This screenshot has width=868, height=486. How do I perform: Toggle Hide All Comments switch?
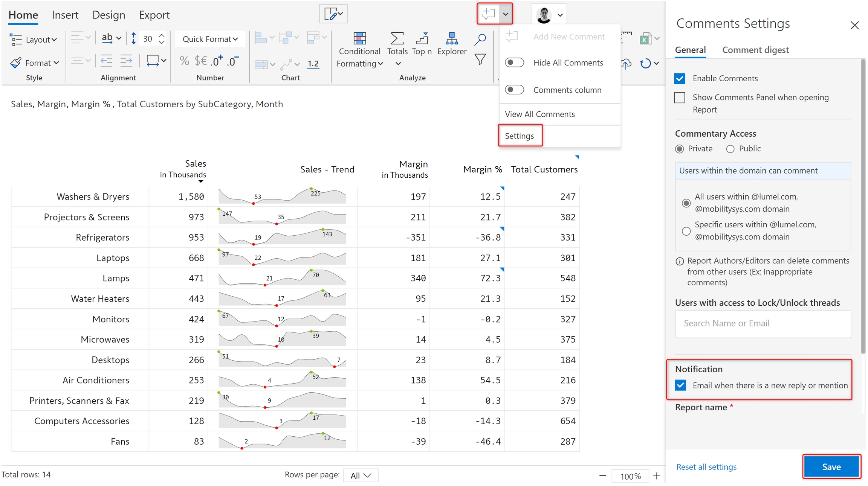(x=514, y=62)
